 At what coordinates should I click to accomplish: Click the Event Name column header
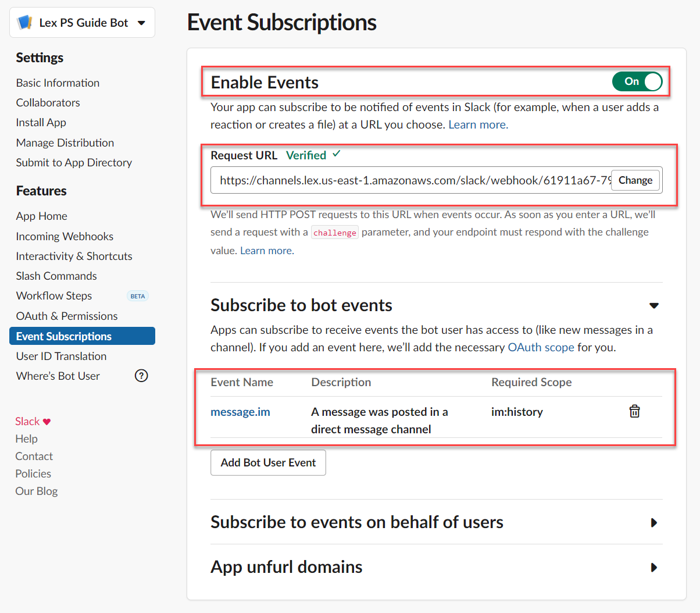pos(242,382)
